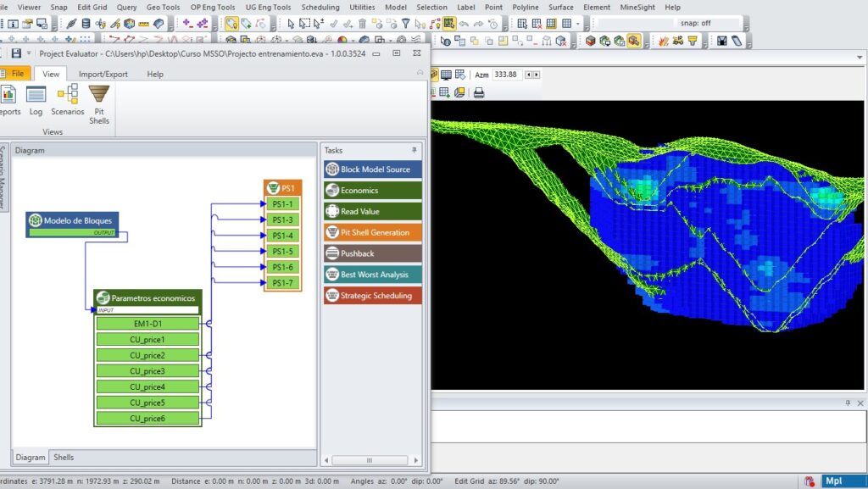Select the View ribbon tab
This screenshot has width=868, height=489.
(51, 74)
